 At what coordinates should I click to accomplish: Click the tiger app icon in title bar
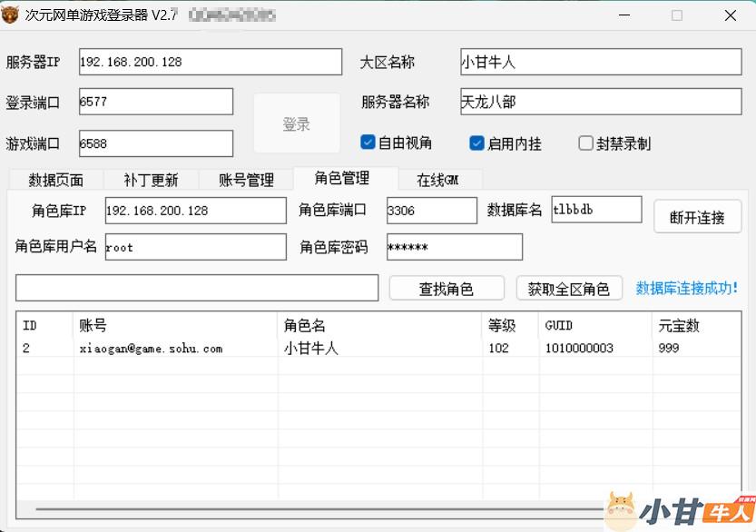pos(10,15)
